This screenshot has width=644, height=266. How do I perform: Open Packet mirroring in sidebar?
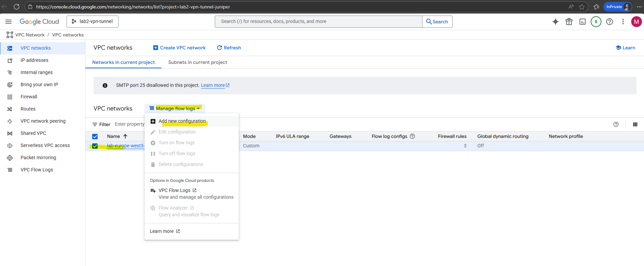[x=43, y=158]
